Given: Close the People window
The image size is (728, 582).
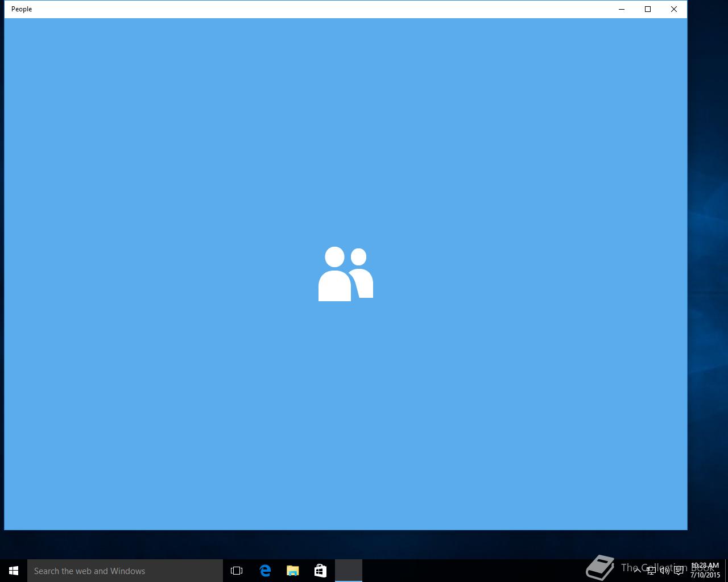Looking at the screenshot, I should (x=674, y=9).
